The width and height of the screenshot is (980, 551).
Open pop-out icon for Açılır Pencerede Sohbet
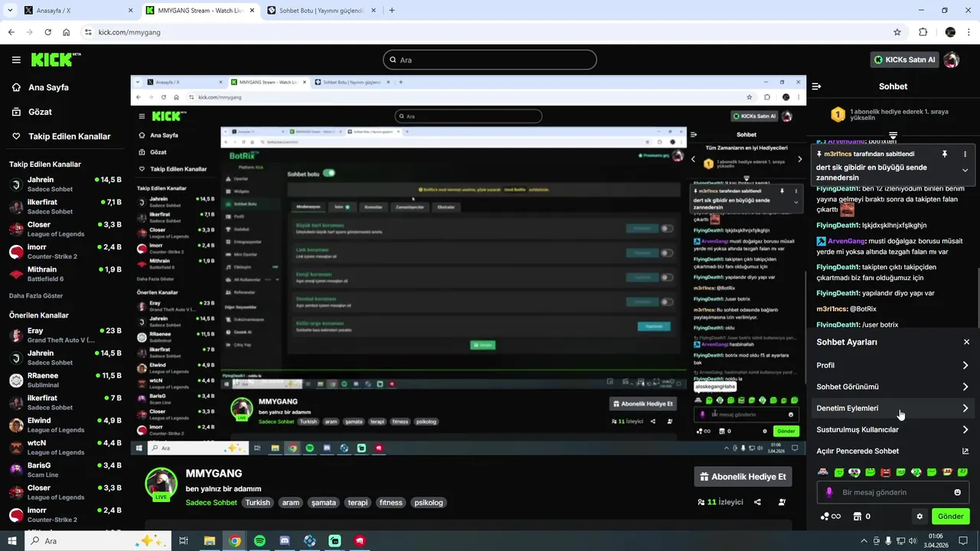click(965, 452)
